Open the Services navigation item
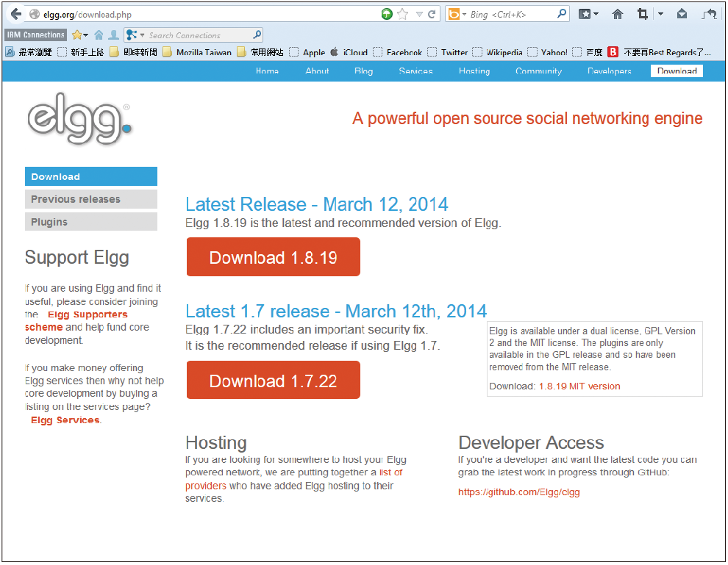Viewport: 728px width, 565px height. (x=415, y=71)
